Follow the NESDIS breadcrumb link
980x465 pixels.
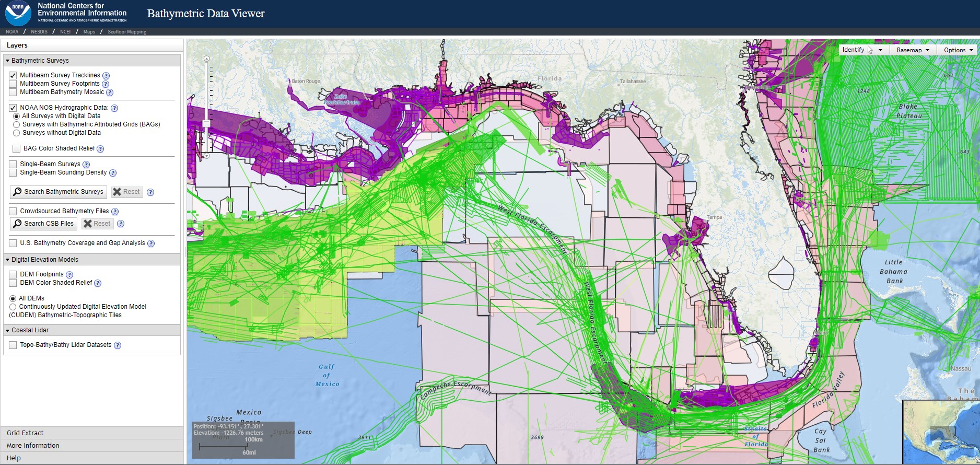(x=39, y=32)
